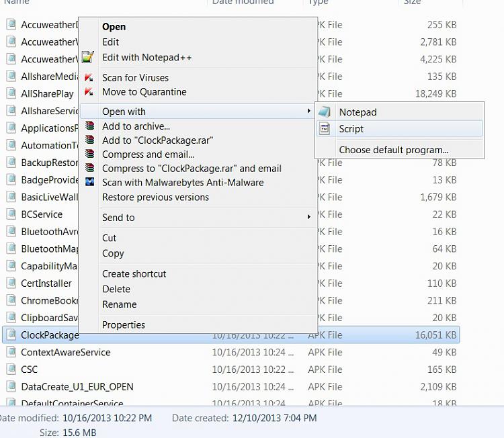Viewport: 504px width, 438px height.
Task: Choose Move to Quarantine
Action: pos(144,92)
